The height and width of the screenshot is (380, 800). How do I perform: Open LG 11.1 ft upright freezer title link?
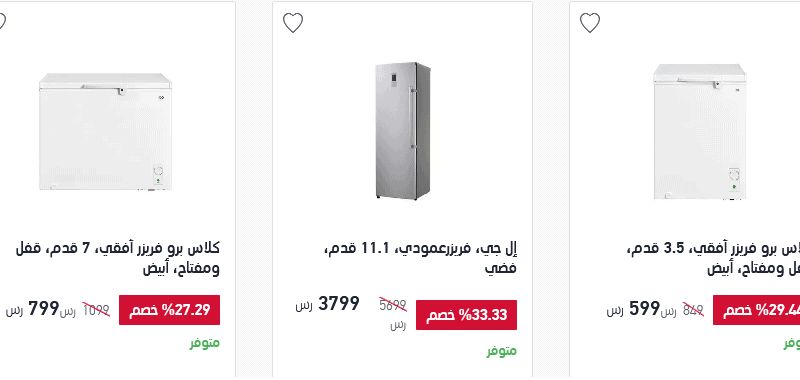pos(420,258)
